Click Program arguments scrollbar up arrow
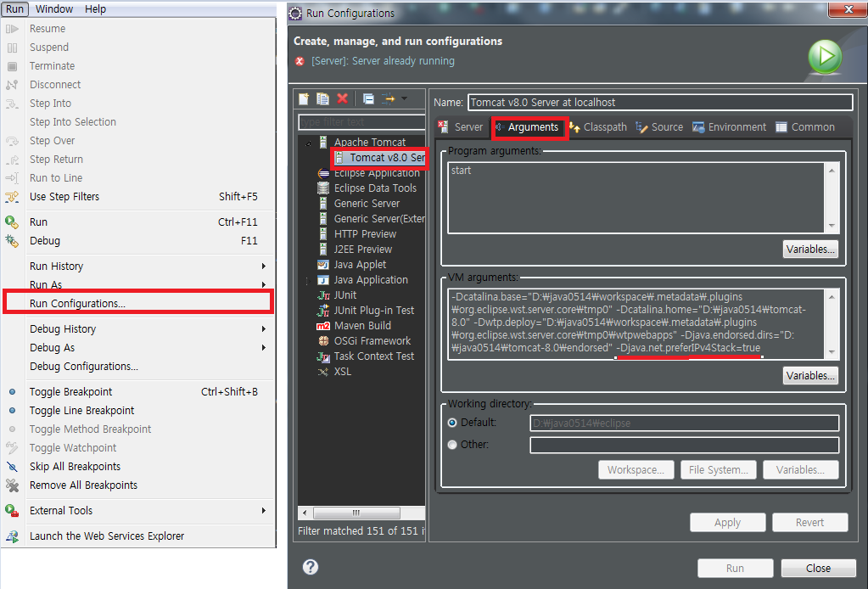The height and width of the screenshot is (589, 868). [x=832, y=171]
